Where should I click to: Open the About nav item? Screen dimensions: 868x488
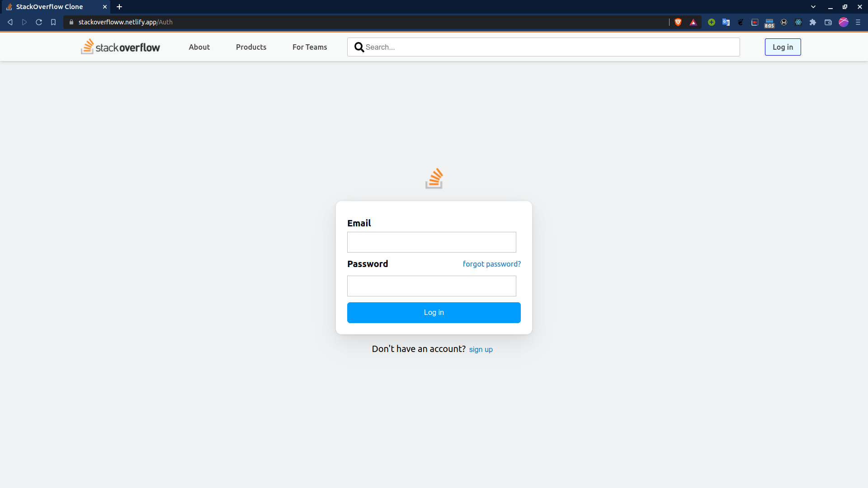click(199, 47)
